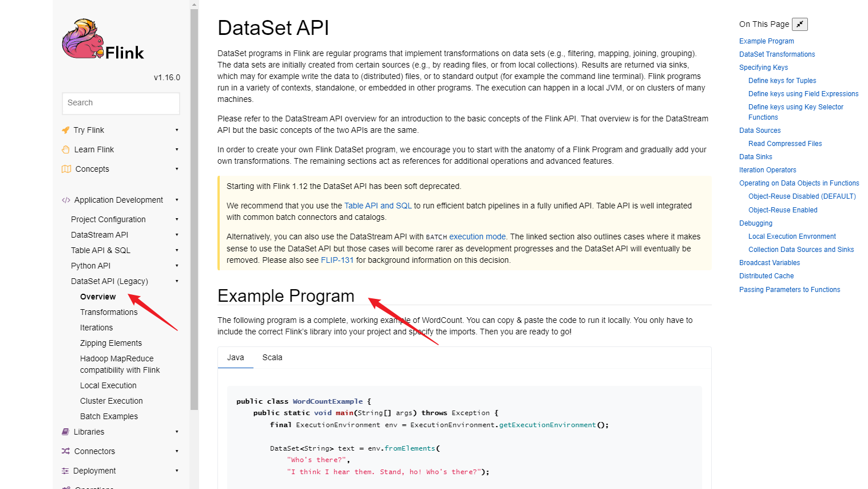Jump to Object-Reuse Disabled (DEFAULT)
This screenshot has width=868, height=489.
click(x=802, y=196)
